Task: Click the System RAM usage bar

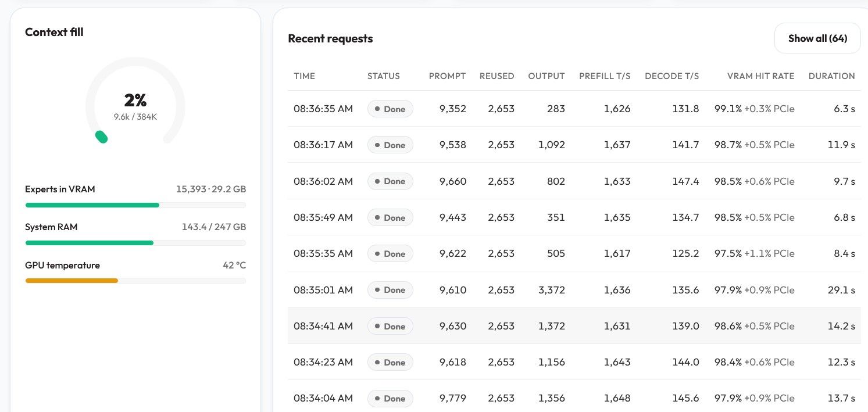Action: click(x=135, y=243)
